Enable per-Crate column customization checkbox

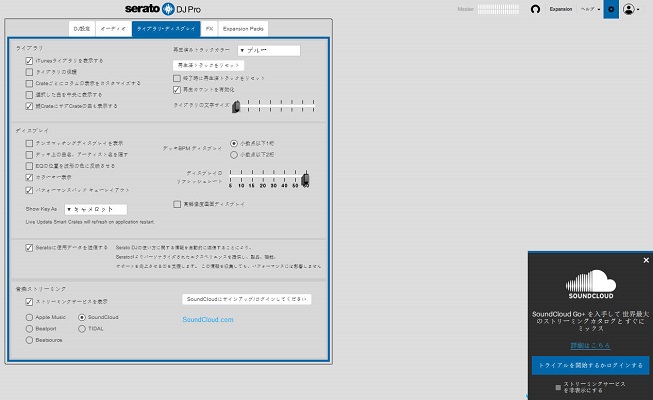tap(29, 83)
